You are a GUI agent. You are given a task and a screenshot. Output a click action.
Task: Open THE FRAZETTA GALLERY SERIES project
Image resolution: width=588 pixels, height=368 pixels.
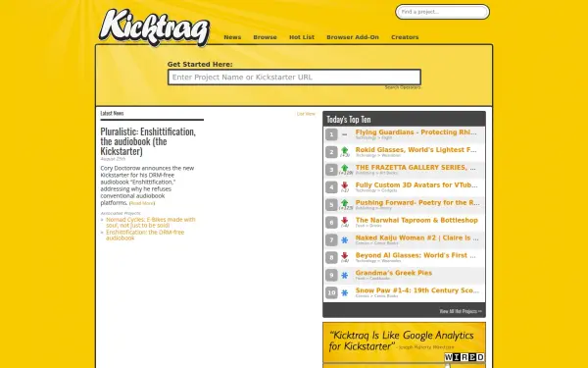[416, 168]
